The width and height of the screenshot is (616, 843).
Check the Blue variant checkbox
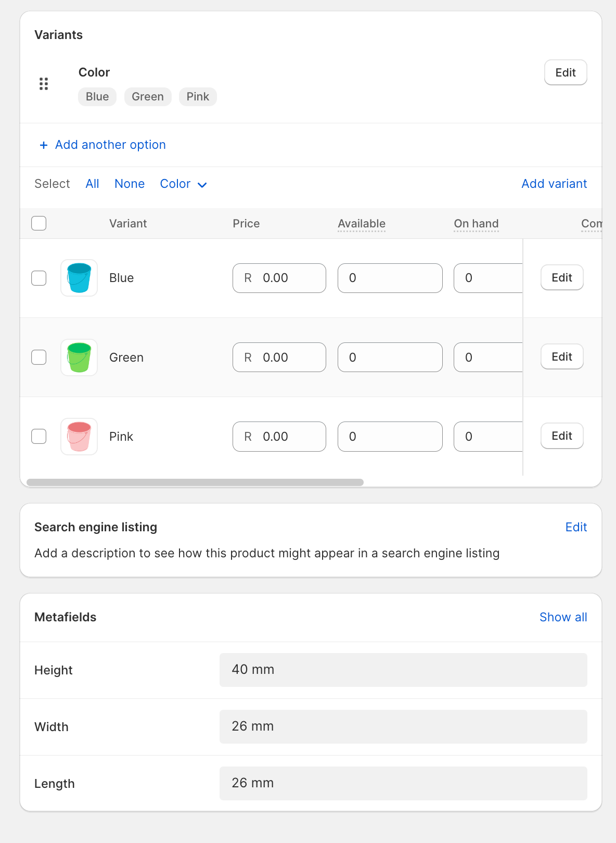39,278
